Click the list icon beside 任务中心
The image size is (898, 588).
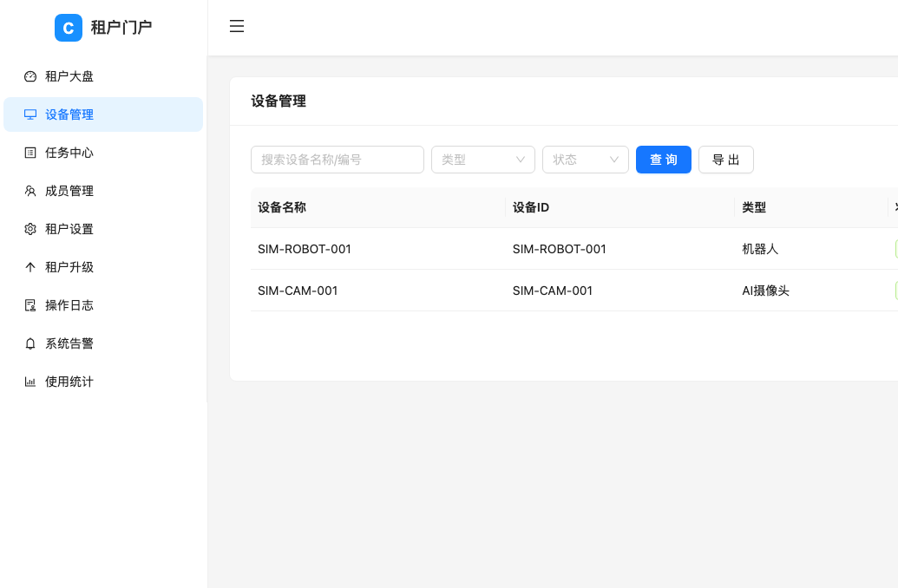(x=30, y=153)
